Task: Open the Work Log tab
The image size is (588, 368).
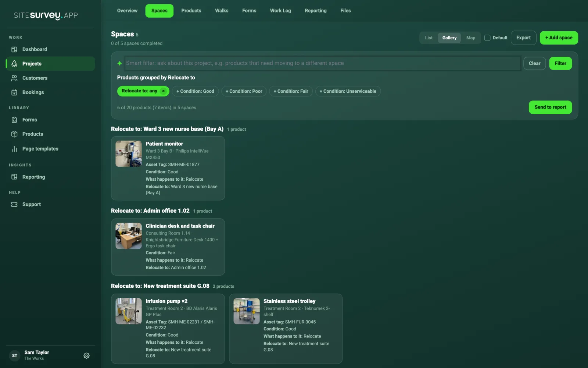Action: coord(280,11)
